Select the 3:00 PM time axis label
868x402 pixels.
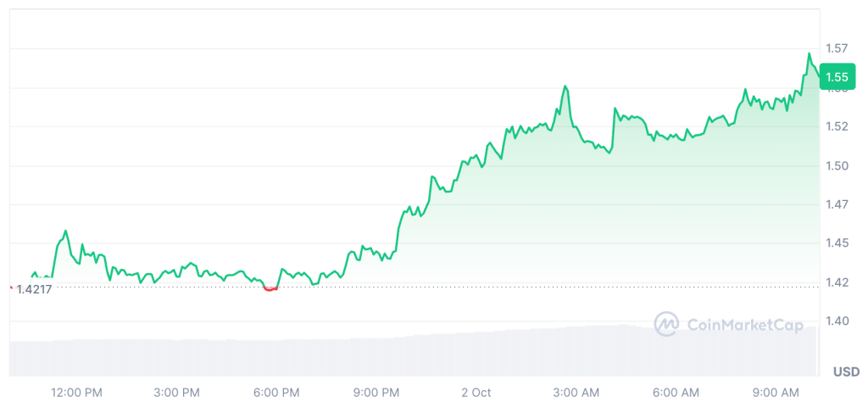pyautogui.click(x=177, y=392)
